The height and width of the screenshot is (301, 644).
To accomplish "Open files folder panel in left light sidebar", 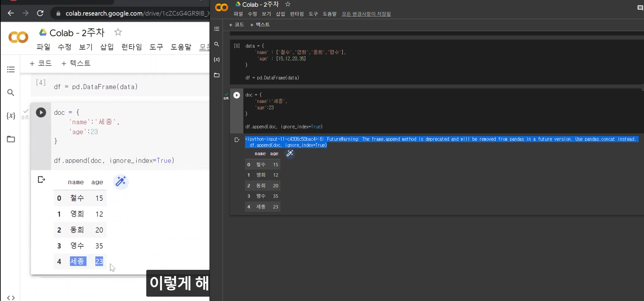I will tap(11, 139).
